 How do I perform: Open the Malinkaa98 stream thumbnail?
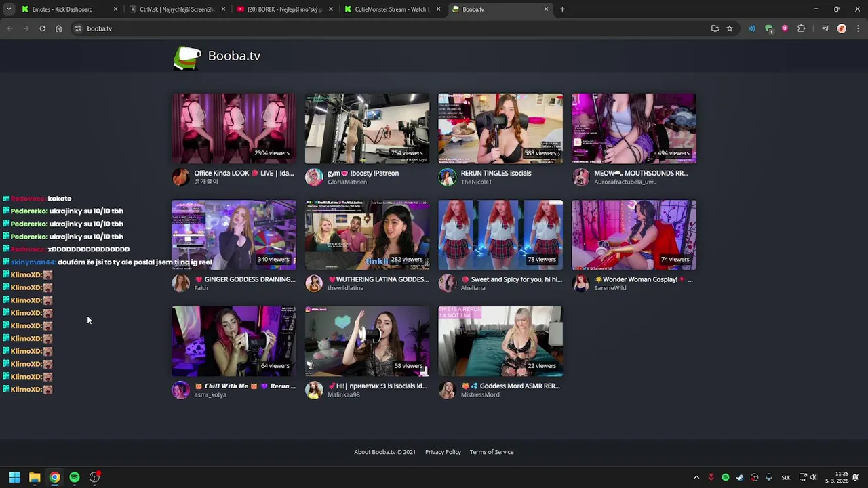click(x=367, y=341)
